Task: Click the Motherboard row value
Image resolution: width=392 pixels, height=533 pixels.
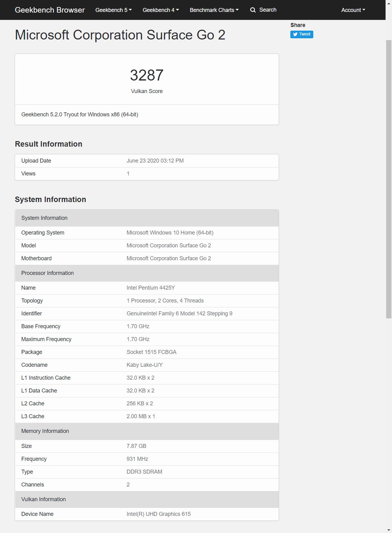Action: pos(169,258)
